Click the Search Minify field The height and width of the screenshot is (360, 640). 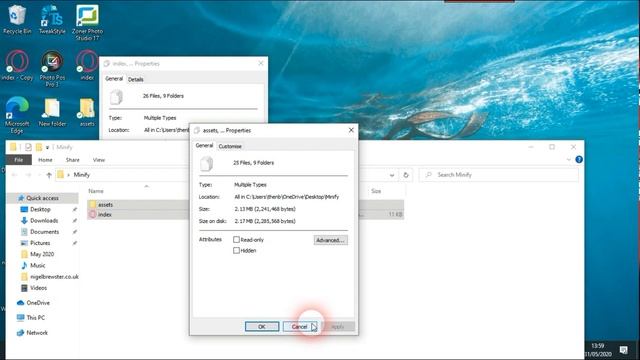(499, 175)
